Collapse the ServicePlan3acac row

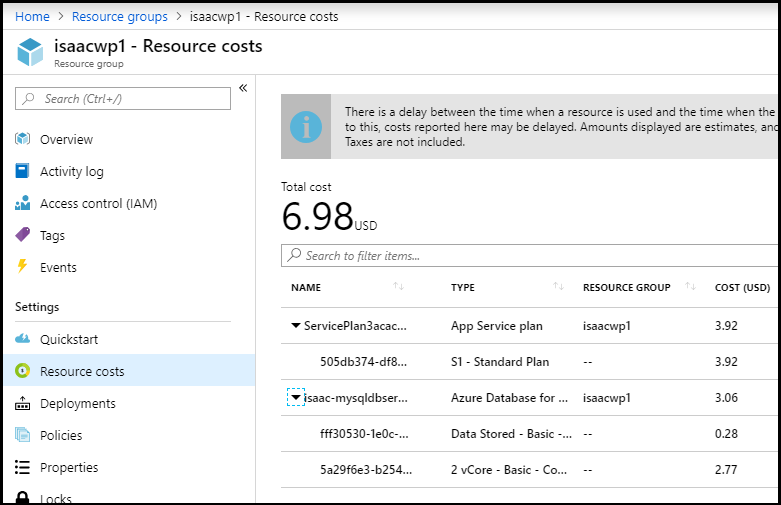tap(296, 325)
